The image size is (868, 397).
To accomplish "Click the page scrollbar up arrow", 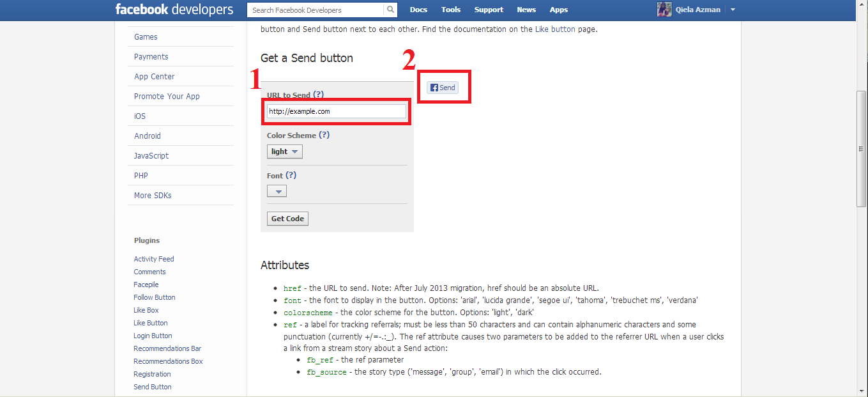I will [x=862, y=6].
